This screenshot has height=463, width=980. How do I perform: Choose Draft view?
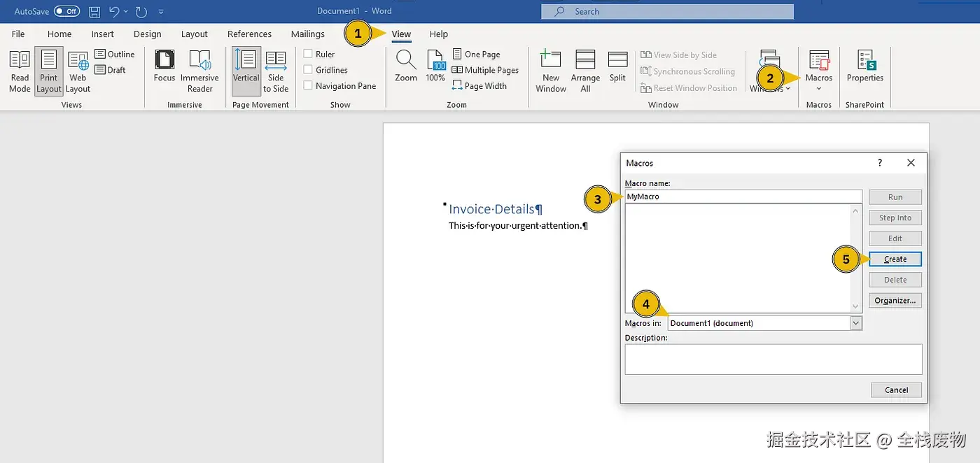click(x=111, y=70)
